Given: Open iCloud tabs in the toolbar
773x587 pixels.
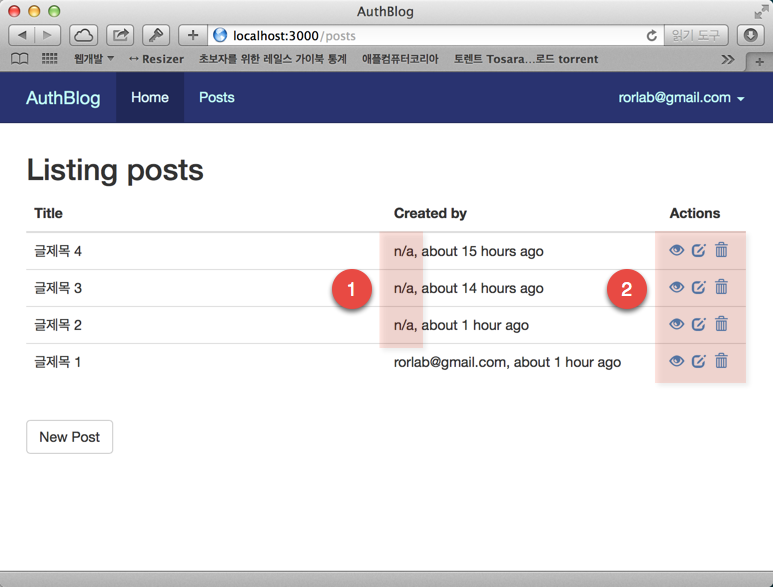Looking at the screenshot, I should point(83,35).
